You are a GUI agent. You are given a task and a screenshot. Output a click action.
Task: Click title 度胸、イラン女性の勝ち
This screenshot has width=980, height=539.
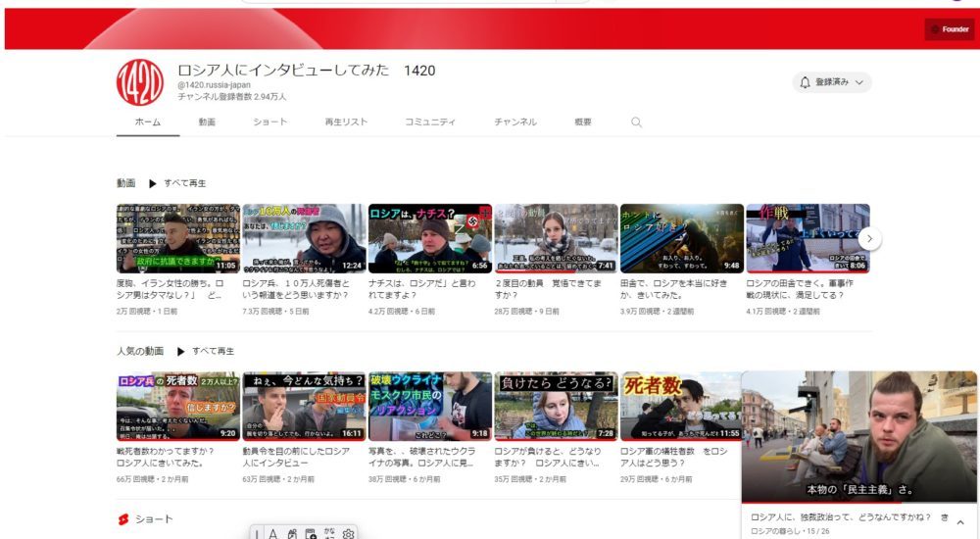[x=170, y=289]
